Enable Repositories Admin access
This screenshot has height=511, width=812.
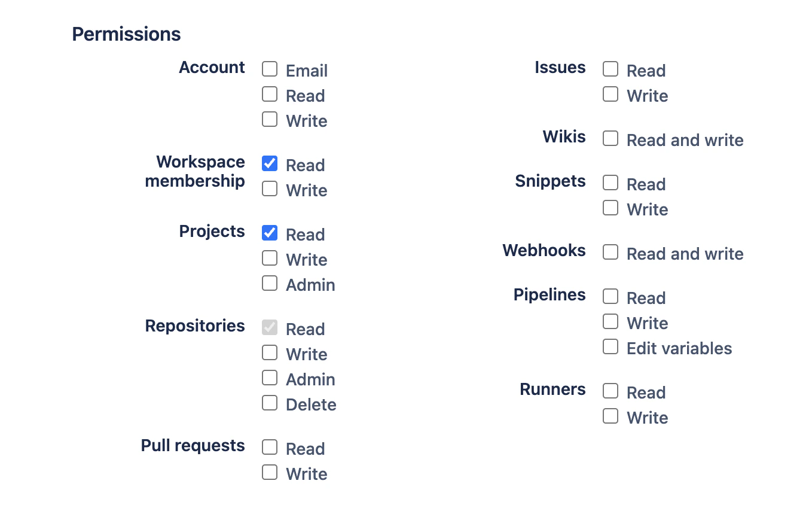point(270,378)
